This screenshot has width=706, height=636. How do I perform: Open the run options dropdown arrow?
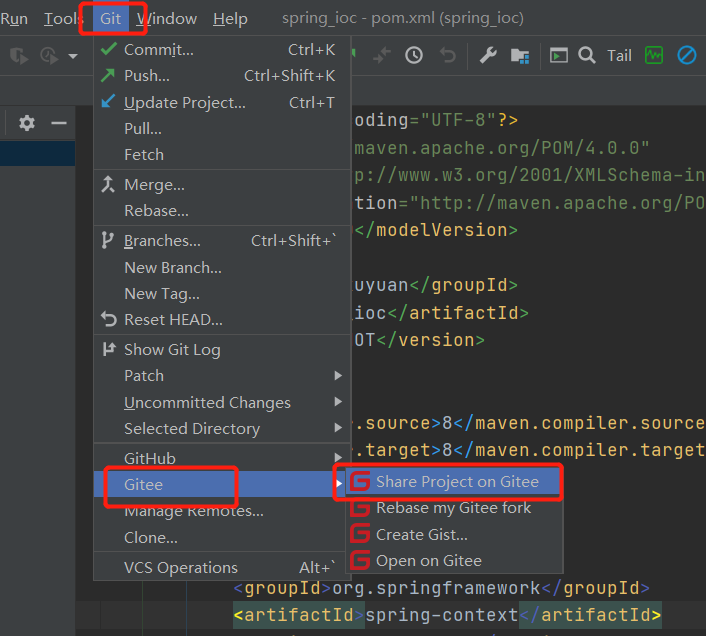pos(73,56)
